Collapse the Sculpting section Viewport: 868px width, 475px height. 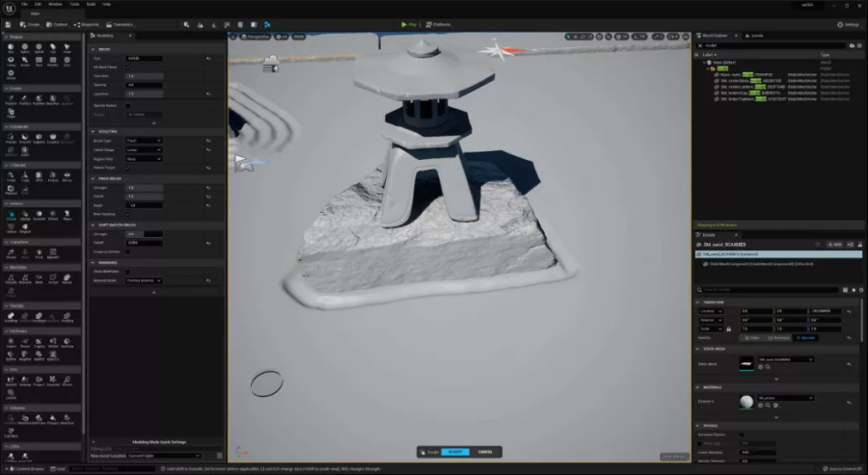click(x=93, y=132)
